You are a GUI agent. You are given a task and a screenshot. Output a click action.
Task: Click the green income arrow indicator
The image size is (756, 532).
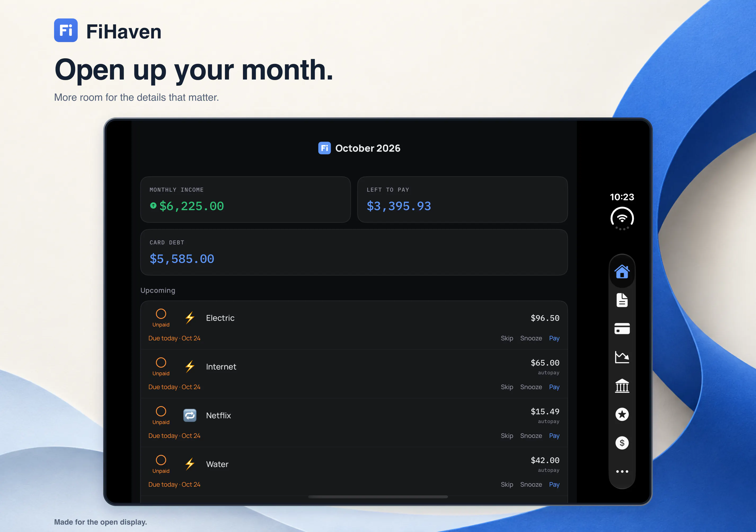click(x=153, y=205)
